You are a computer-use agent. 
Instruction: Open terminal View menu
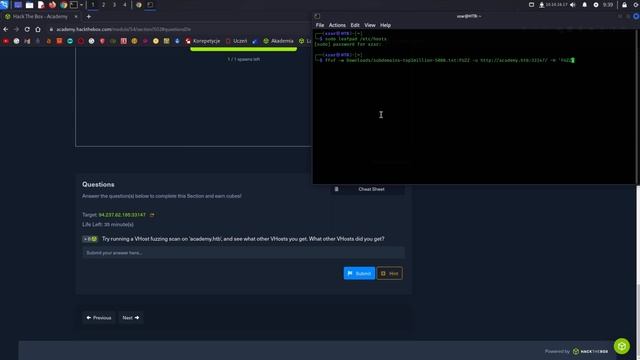tap(370, 25)
